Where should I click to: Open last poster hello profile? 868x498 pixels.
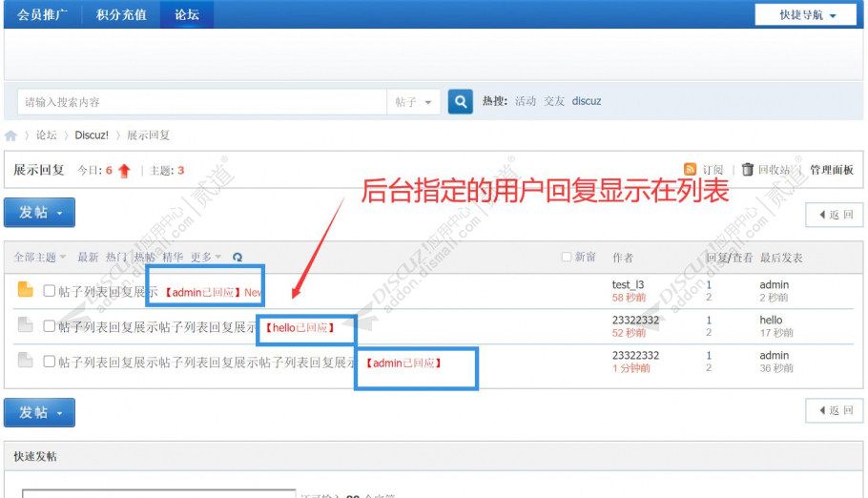[x=771, y=321]
